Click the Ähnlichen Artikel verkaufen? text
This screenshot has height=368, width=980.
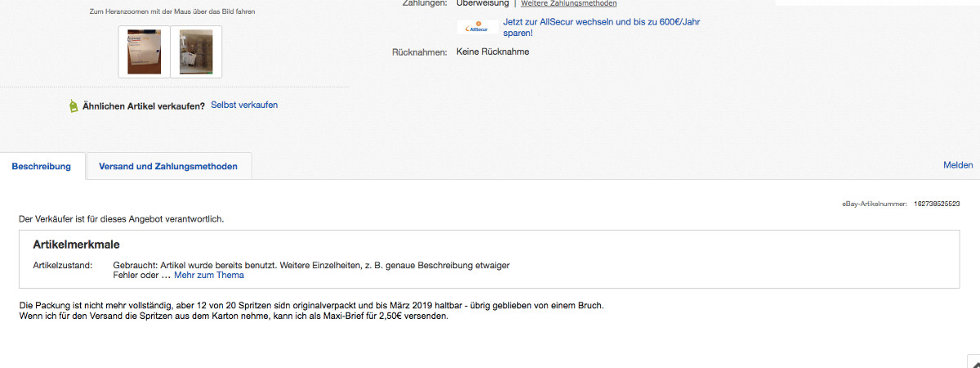[x=144, y=105]
